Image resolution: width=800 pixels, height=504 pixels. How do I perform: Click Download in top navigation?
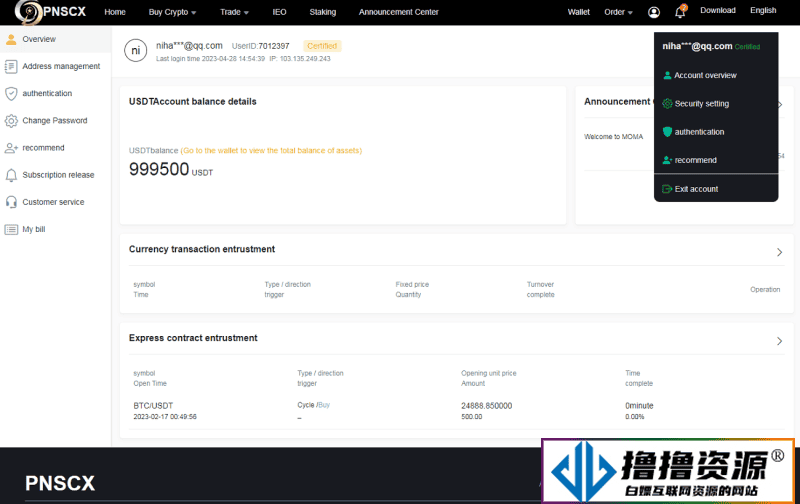717,10
